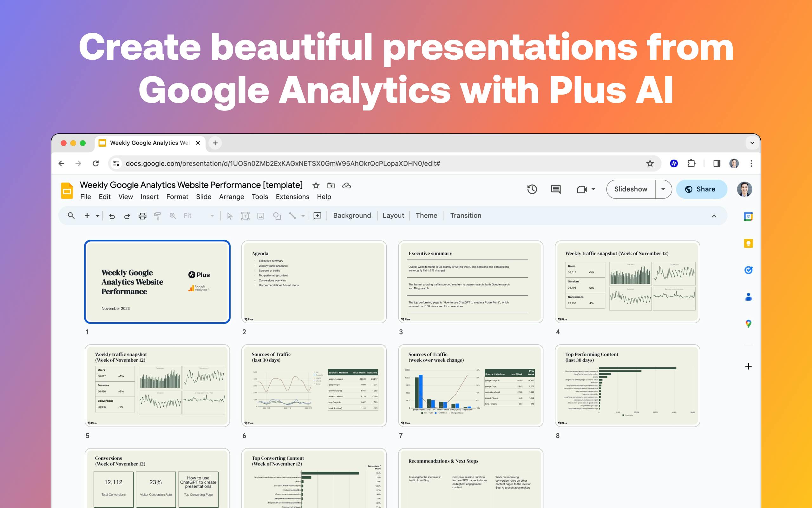Open the Tools menu
The width and height of the screenshot is (812, 508).
[260, 197]
